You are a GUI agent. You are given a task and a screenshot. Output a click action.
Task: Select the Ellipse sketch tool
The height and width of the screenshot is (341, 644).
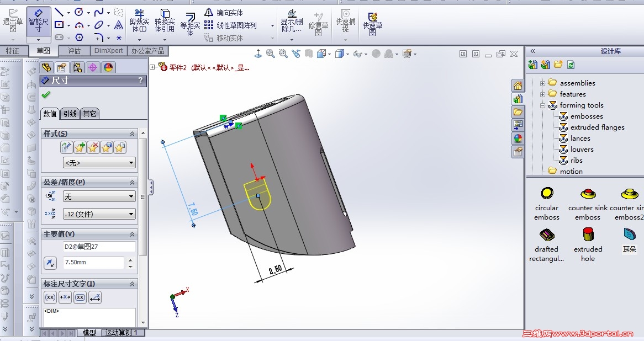[x=98, y=25]
